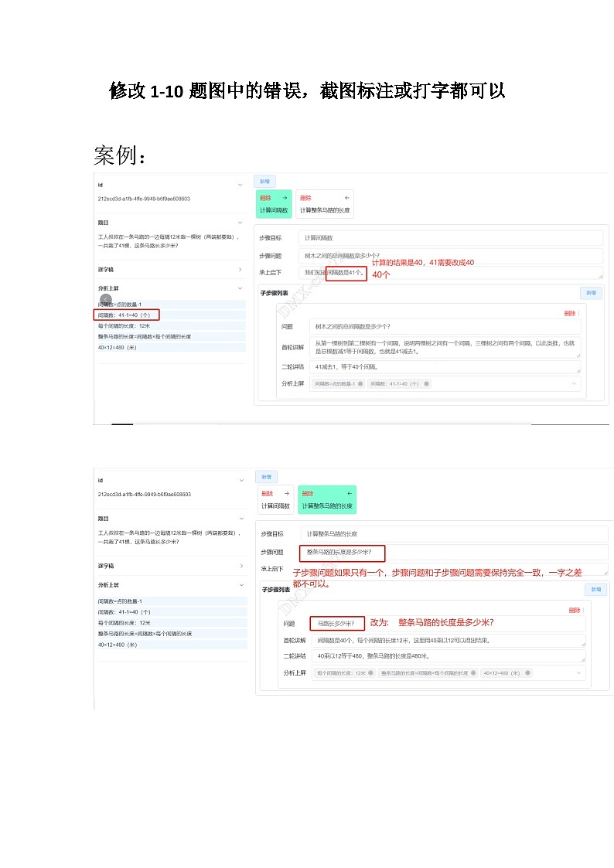Click 删除 on the 计算间隔数 tab, second screenshot
The width and height of the screenshot is (614, 868).
(268, 493)
